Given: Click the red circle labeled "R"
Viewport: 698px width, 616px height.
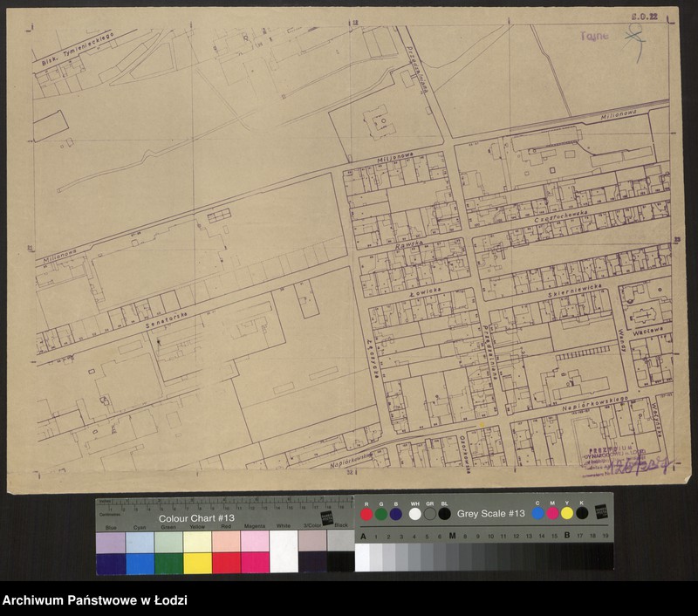Looking at the screenshot, I should (x=366, y=514).
